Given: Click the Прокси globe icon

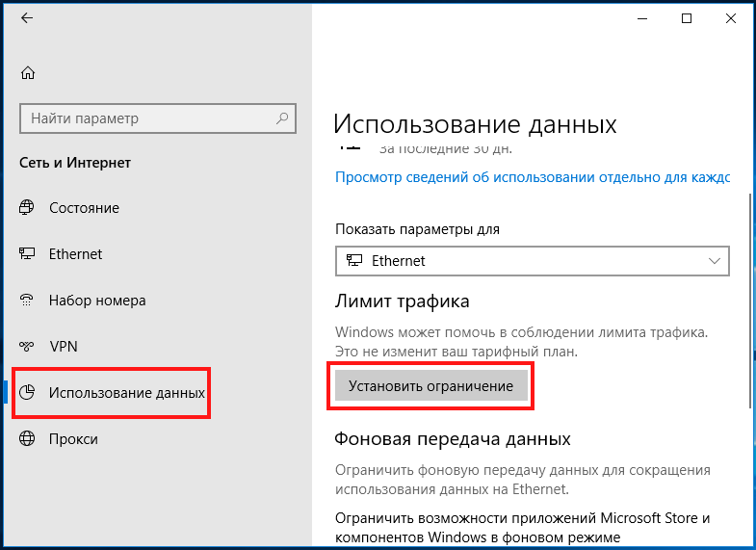Looking at the screenshot, I should [x=27, y=438].
